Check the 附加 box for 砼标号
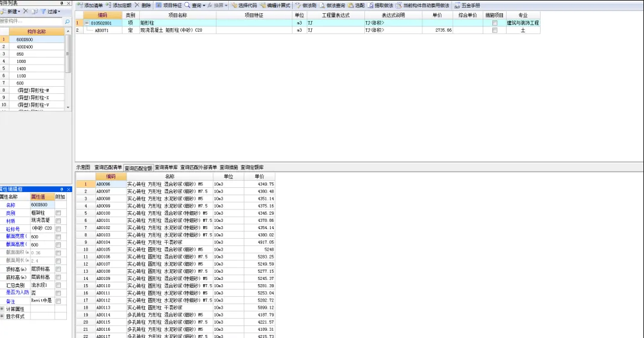This screenshot has height=338, width=644. point(59,229)
